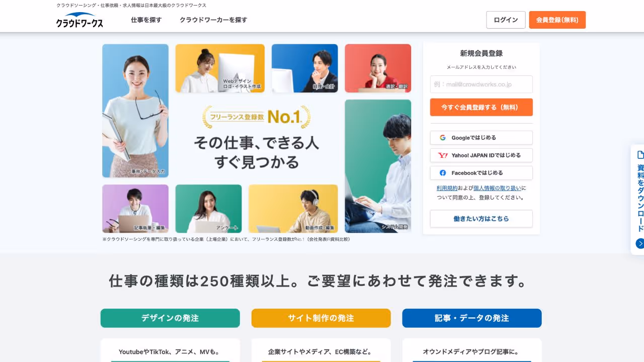644x362 pixels.
Task: Select the 記事・データの発注 category tab
Action: pos(472,318)
